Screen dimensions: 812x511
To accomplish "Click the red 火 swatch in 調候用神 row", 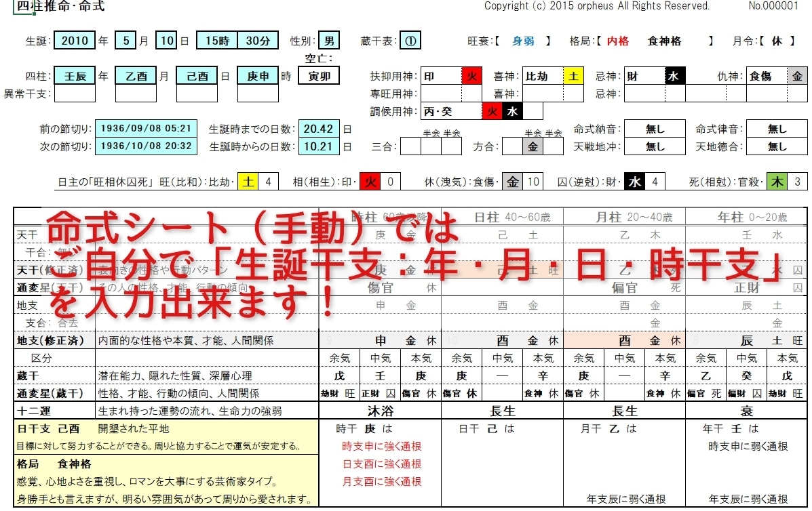I will 492,111.
